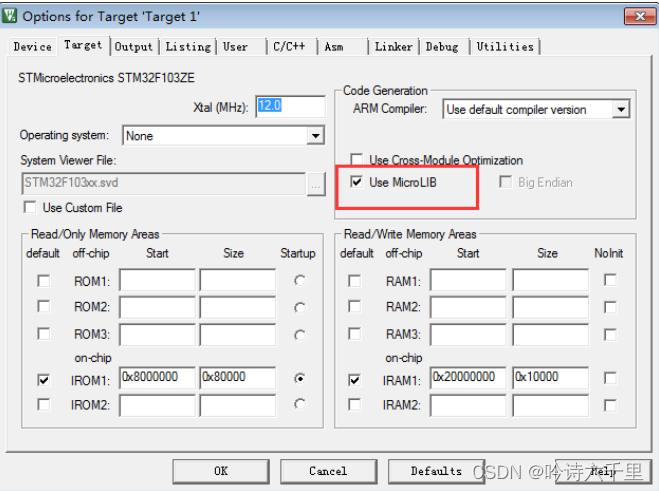
Task: Click the ROM2 Start address field
Action: 158,307
